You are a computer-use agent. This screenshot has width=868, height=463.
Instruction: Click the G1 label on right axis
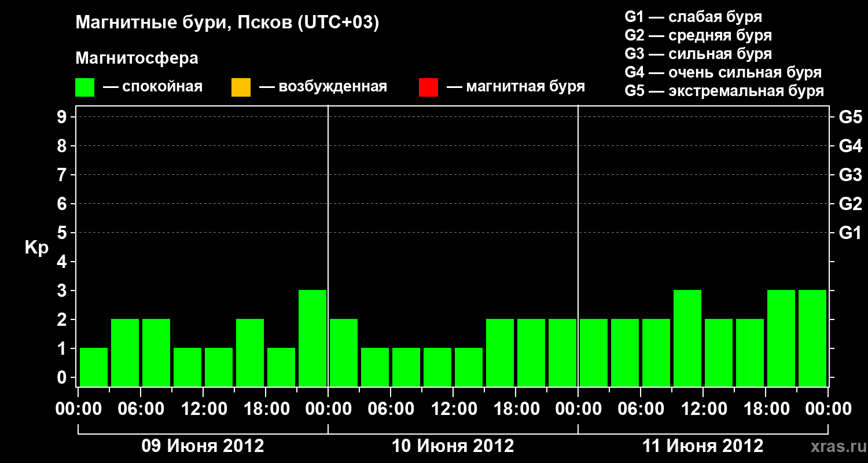click(x=851, y=233)
